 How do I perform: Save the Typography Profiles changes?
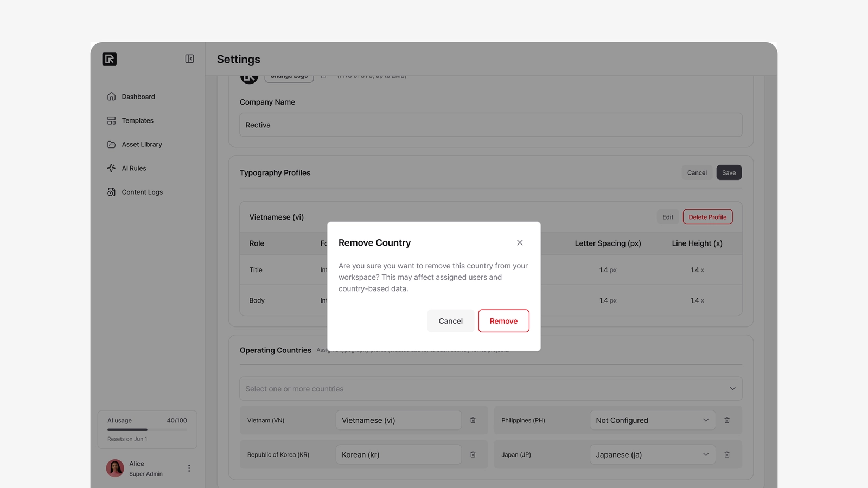click(729, 172)
